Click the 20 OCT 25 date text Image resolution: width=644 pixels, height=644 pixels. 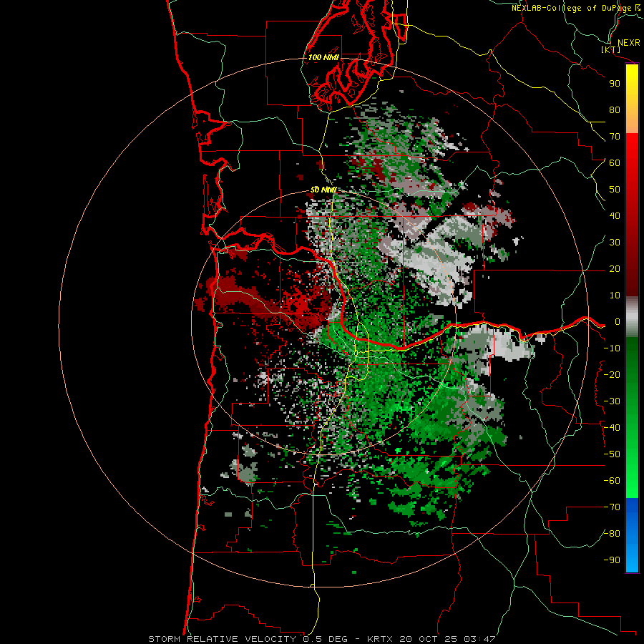(428, 639)
